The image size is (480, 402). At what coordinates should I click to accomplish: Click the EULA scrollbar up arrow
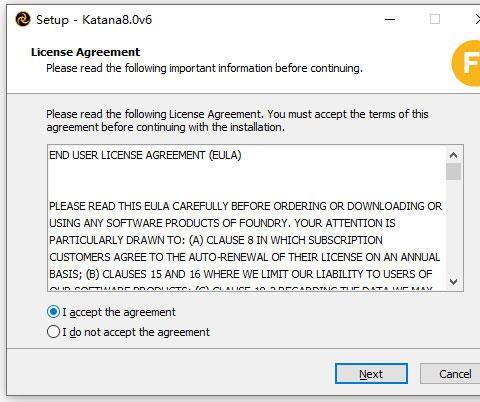[x=453, y=155]
